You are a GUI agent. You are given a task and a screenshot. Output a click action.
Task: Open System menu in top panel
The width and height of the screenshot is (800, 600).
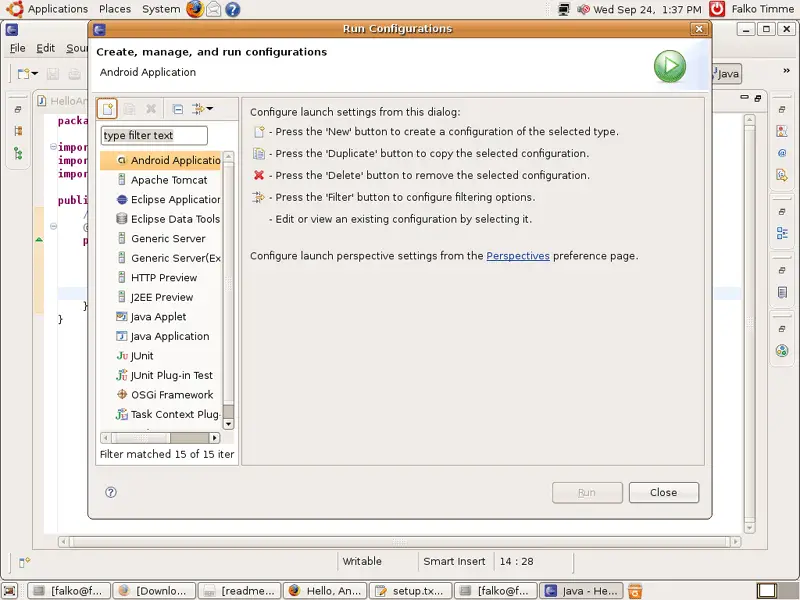tap(161, 9)
